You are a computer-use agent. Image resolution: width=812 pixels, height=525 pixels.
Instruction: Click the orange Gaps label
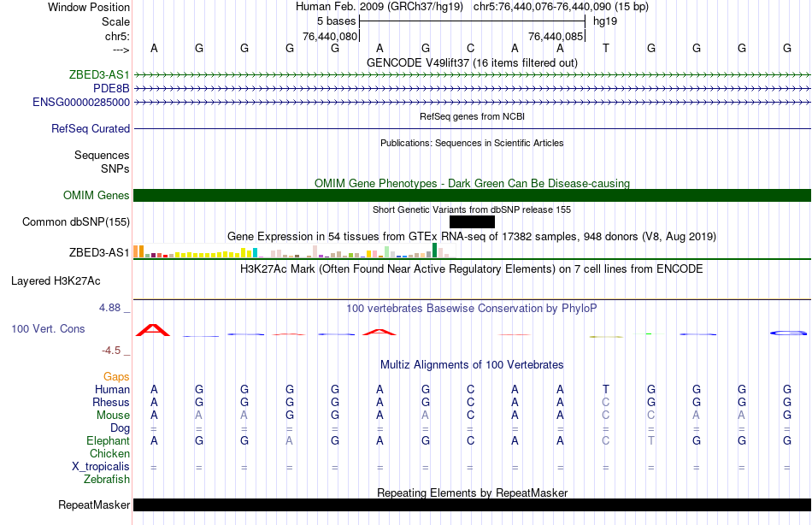click(116, 377)
